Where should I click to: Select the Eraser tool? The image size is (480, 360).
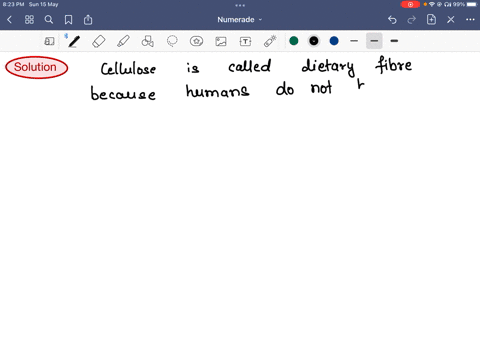(99, 41)
